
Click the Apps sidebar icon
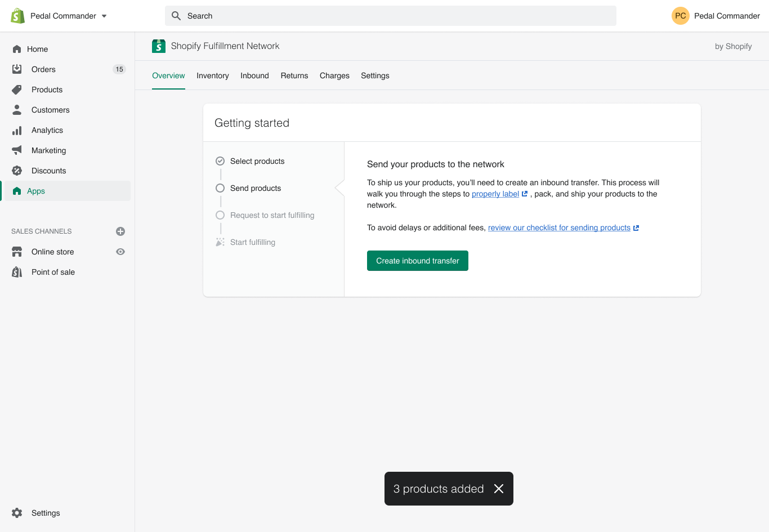click(17, 191)
